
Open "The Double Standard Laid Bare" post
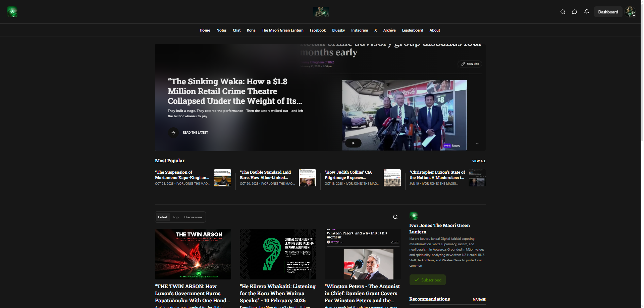tap(266, 175)
